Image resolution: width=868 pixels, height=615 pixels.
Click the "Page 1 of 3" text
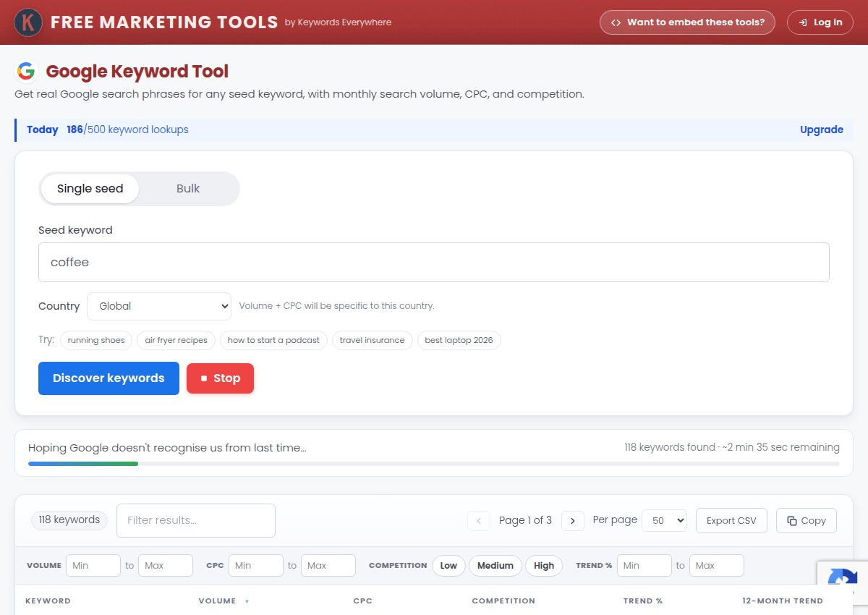coord(526,520)
